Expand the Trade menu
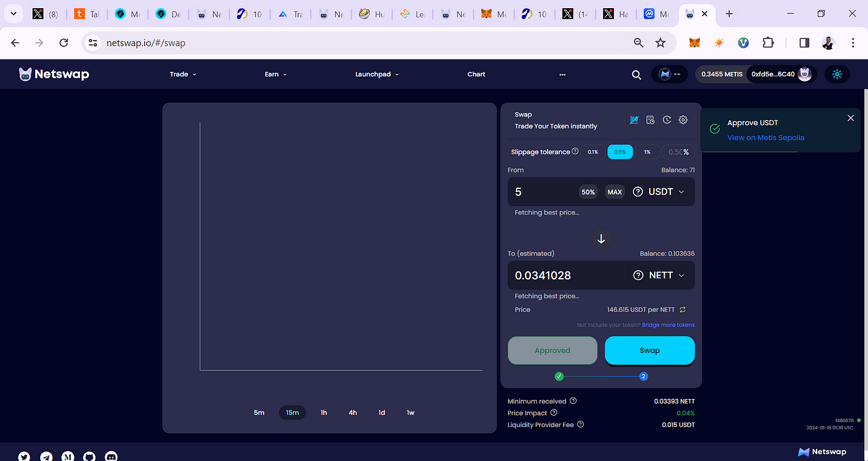The height and width of the screenshot is (461, 868). pyautogui.click(x=183, y=74)
